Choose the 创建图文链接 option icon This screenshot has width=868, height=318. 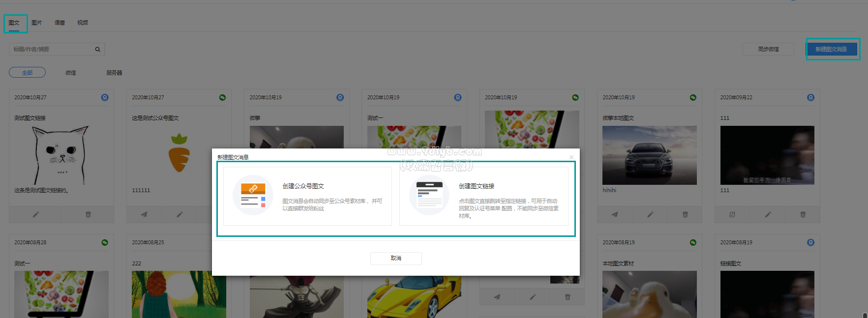tap(429, 195)
